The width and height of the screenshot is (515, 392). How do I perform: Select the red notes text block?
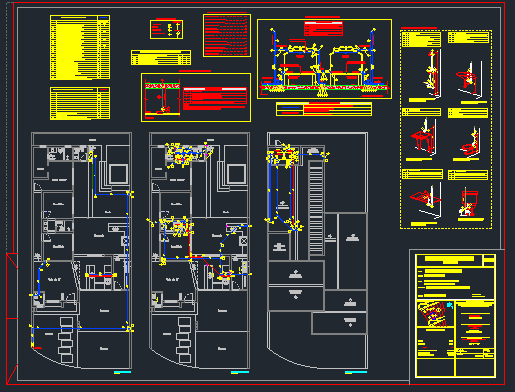coord(227,35)
